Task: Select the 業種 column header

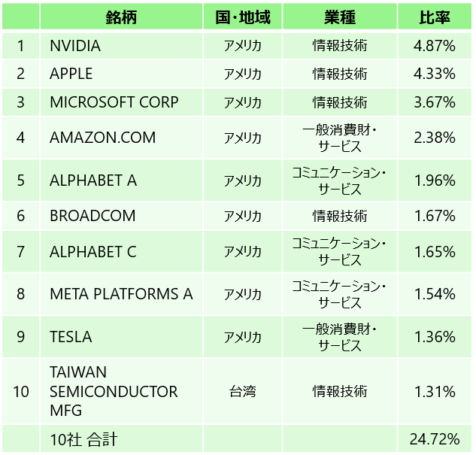Action: [x=340, y=17]
